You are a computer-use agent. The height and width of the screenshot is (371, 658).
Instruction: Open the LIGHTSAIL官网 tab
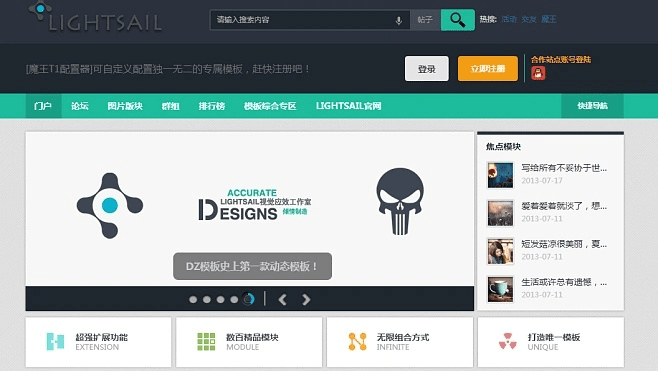[348, 106]
